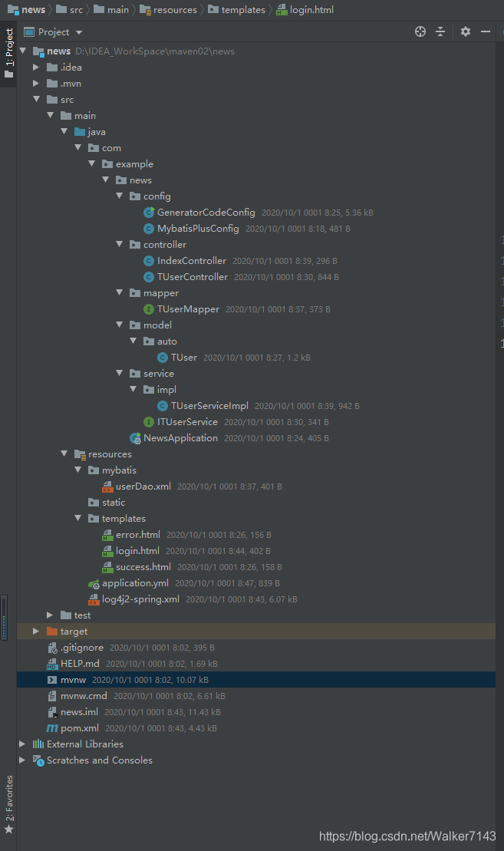504x851 pixels.
Task: Select userDao.xml file icon
Action: 107,487
